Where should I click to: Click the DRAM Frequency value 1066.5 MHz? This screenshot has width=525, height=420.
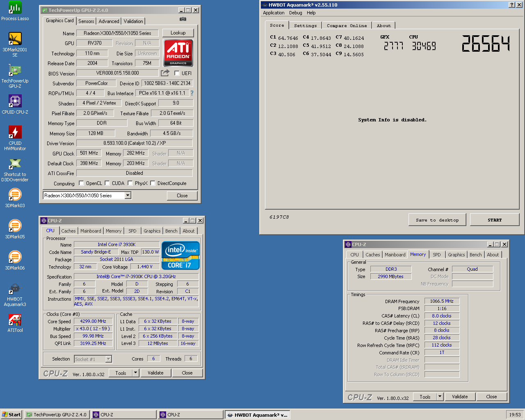coord(442,301)
